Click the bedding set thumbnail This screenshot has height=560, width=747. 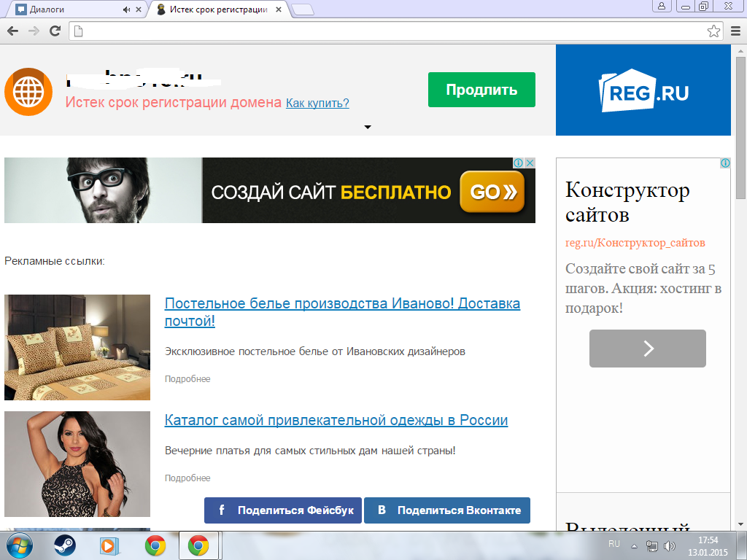pyautogui.click(x=77, y=347)
